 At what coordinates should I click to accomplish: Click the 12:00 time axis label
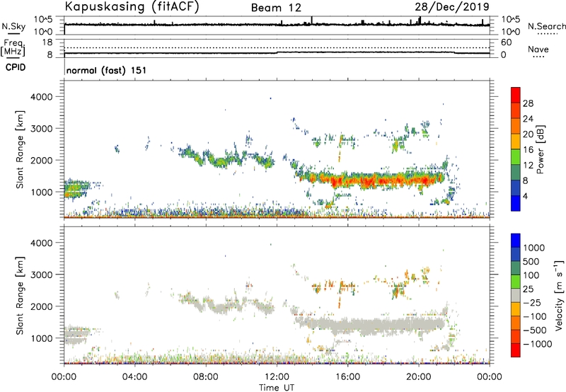[277, 377]
